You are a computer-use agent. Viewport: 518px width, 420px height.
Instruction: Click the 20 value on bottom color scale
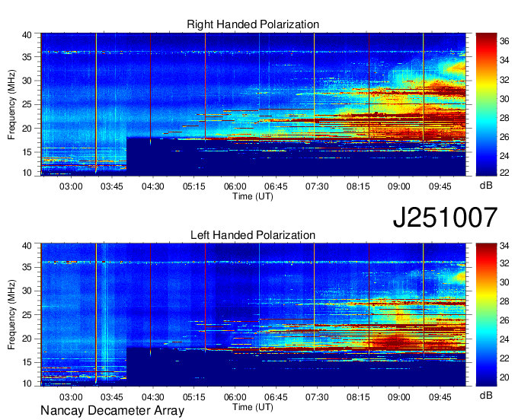coord(504,376)
